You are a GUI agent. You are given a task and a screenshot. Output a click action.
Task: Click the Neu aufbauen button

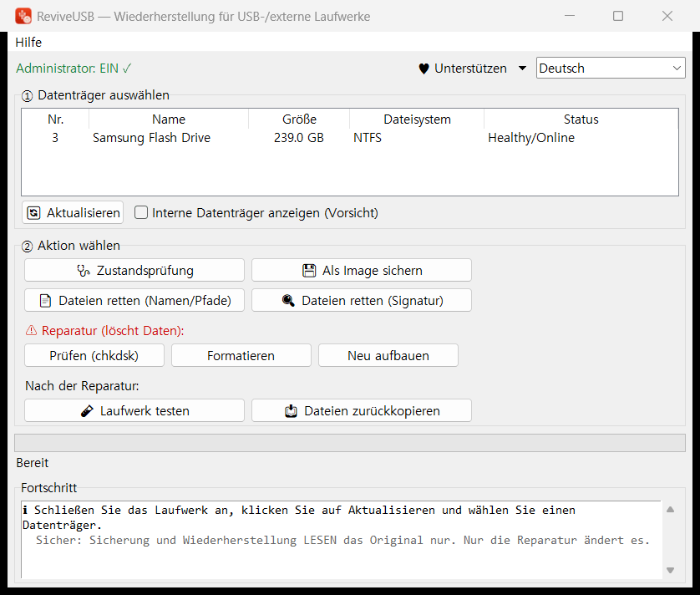(x=388, y=355)
